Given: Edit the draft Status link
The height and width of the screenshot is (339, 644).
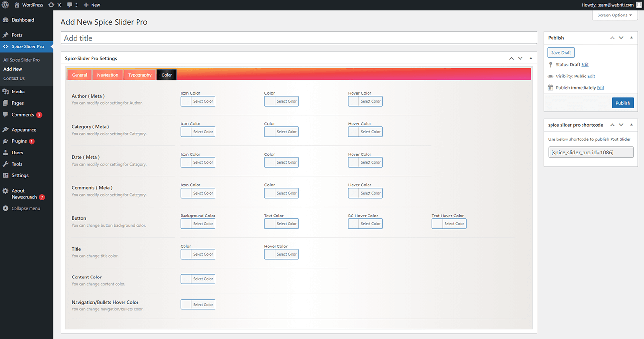Looking at the screenshot, I should [x=585, y=64].
